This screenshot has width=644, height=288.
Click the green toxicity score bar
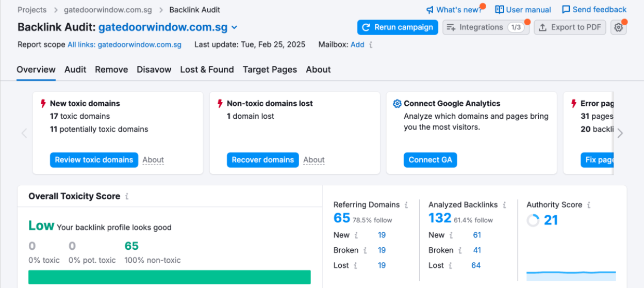(x=169, y=277)
